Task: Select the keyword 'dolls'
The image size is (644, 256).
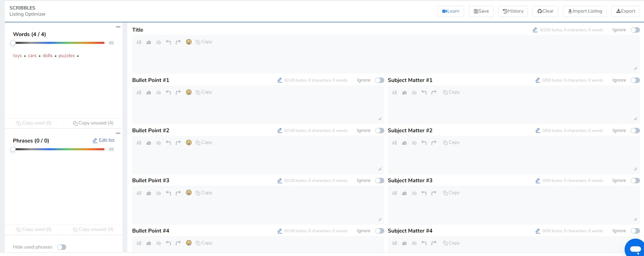Action: (x=48, y=56)
